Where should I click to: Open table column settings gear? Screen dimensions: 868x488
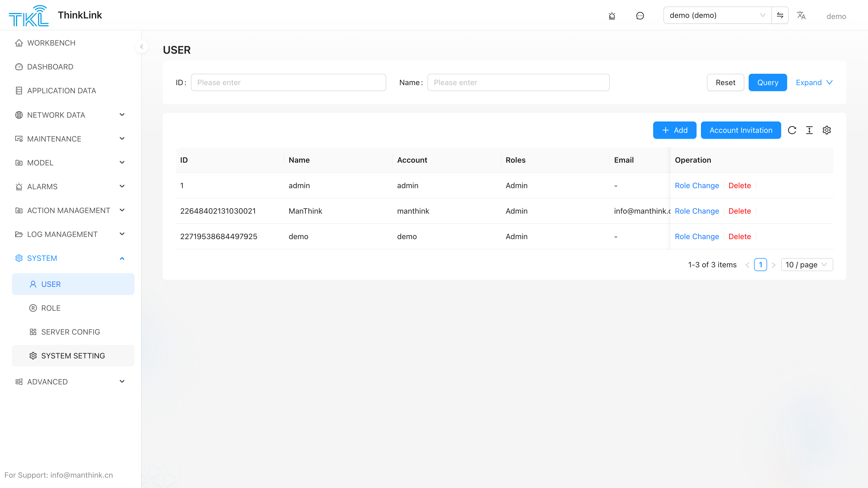point(826,130)
